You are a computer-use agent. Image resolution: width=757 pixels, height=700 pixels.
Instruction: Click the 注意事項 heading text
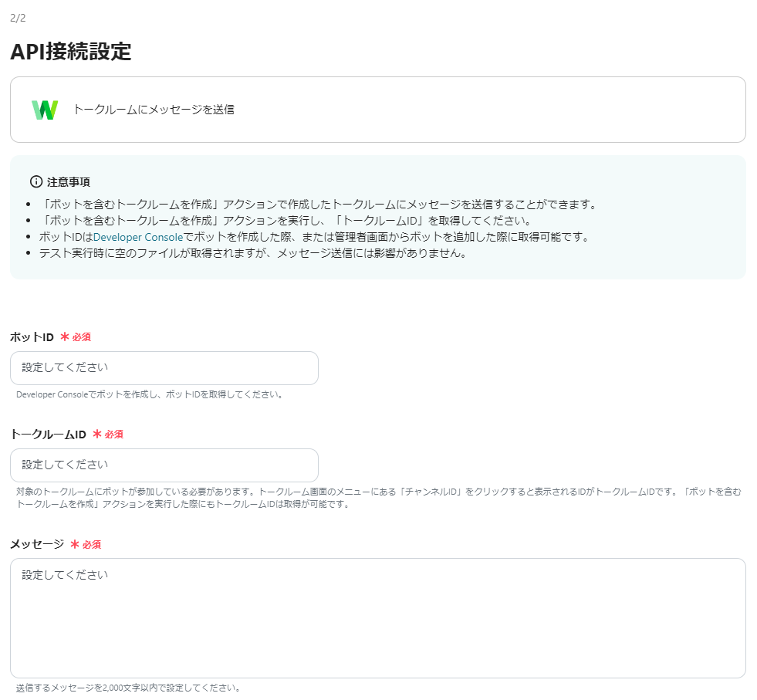coord(69,182)
